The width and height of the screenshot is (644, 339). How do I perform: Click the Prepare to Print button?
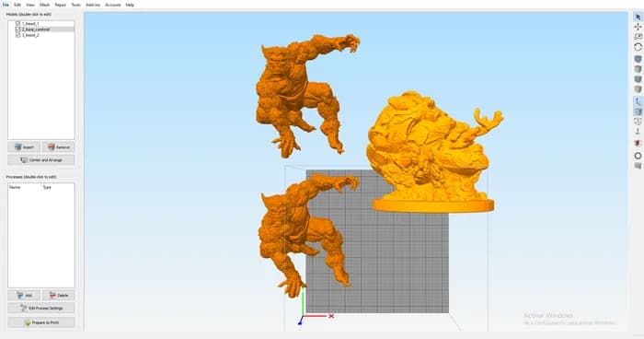coord(41,322)
